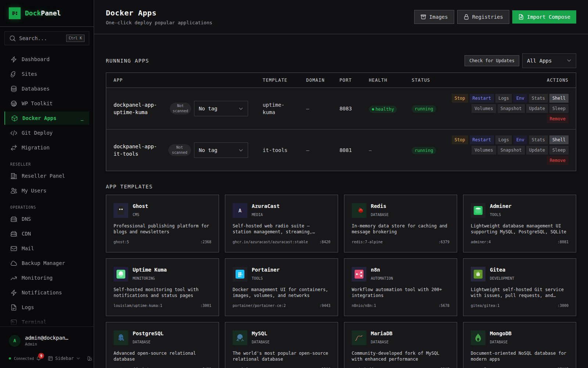Image resolution: width=588 pixels, height=368 pixels.
Task: Click the Sites link icon
Action: [x=14, y=74]
